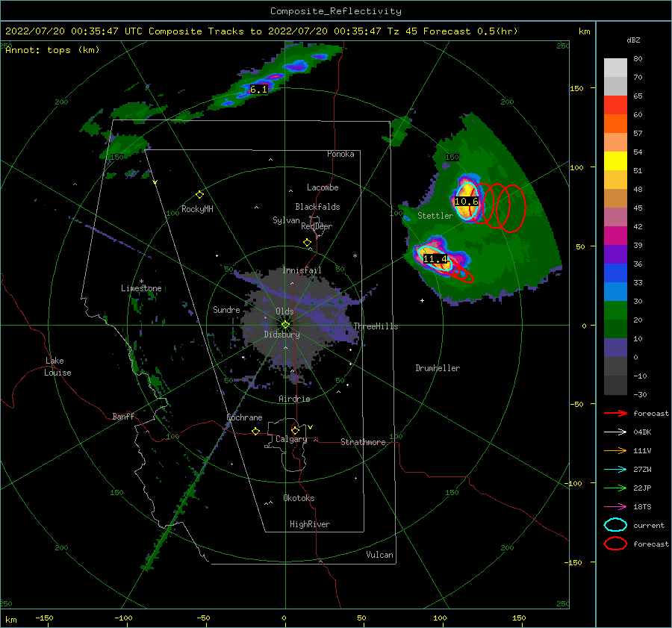Click the 11.4 storm top label

coord(435,259)
